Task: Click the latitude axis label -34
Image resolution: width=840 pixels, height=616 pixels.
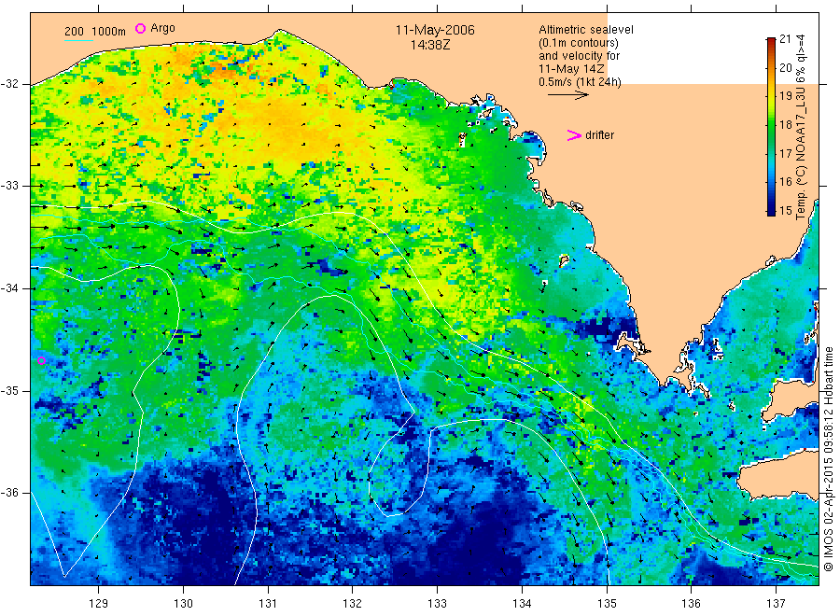Action: pyautogui.click(x=9, y=288)
